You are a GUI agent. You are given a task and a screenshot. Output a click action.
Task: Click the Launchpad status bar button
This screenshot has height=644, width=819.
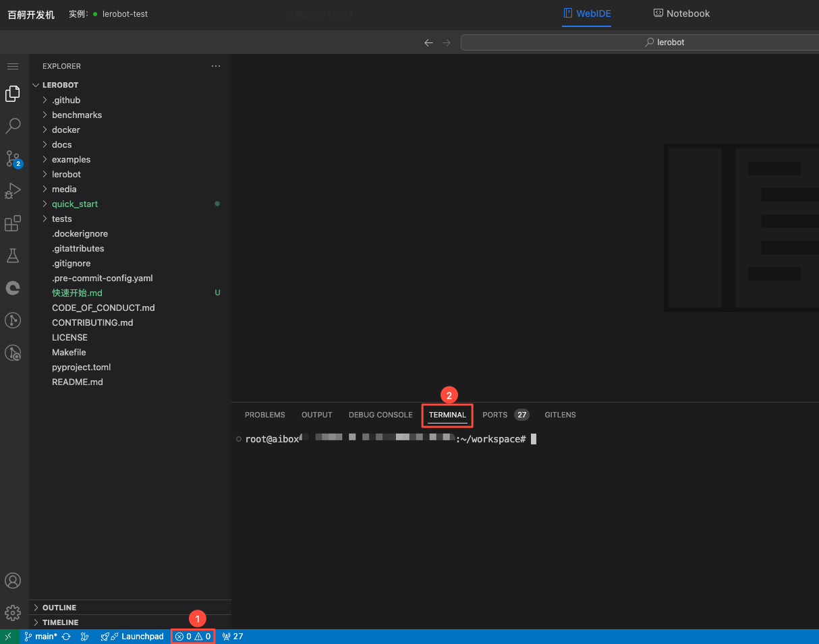point(133,637)
